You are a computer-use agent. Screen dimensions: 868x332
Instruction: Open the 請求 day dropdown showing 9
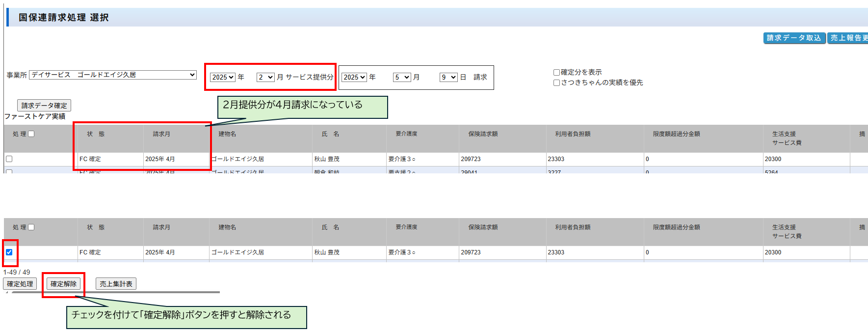[448, 77]
